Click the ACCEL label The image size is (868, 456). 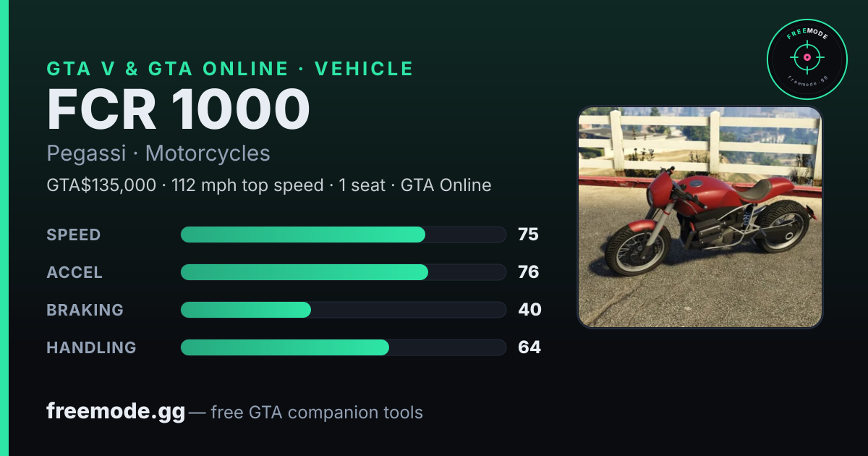[75, 272]
